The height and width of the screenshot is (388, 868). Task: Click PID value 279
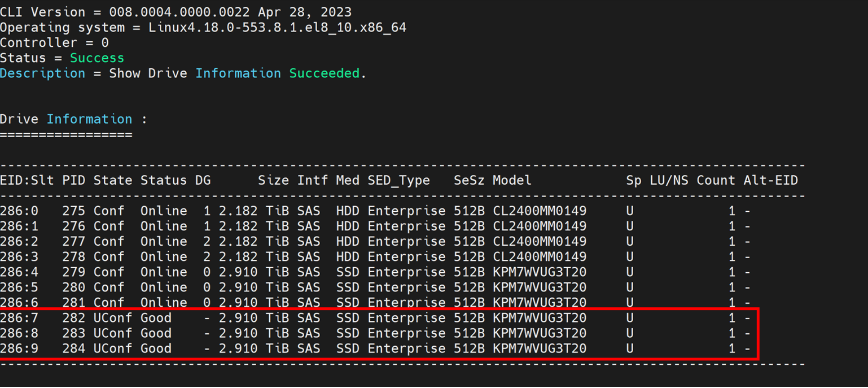[x=73, y=272]
